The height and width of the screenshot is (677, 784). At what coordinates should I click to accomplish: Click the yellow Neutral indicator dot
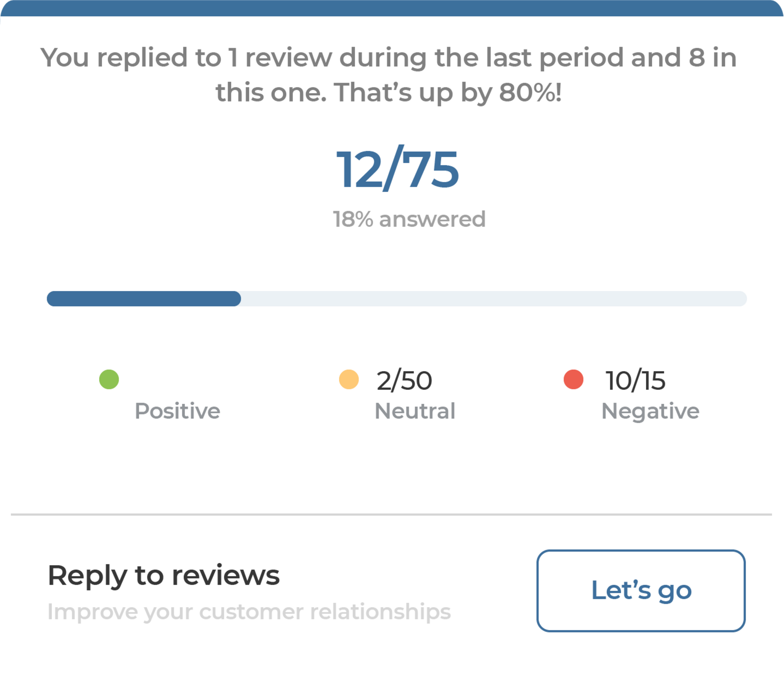click(x=349, y=379)
